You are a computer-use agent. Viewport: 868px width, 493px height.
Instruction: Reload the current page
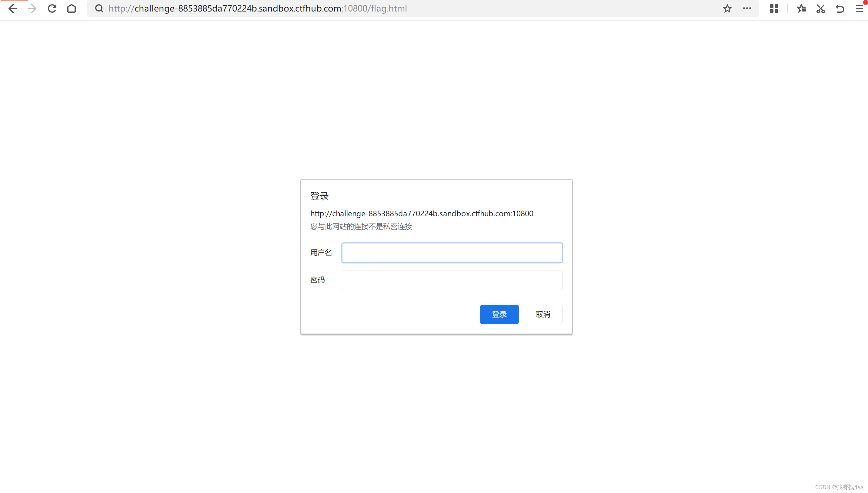[52, 8]
